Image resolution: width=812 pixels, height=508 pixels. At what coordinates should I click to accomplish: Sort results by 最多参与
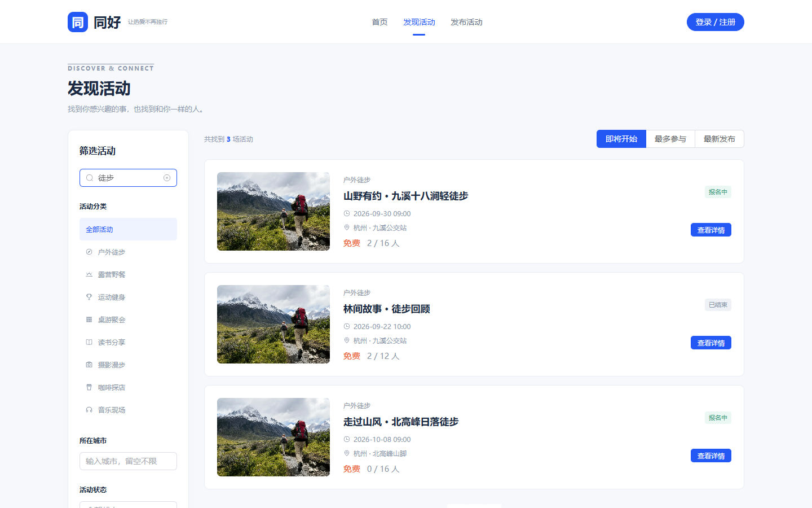click(670, 139)
